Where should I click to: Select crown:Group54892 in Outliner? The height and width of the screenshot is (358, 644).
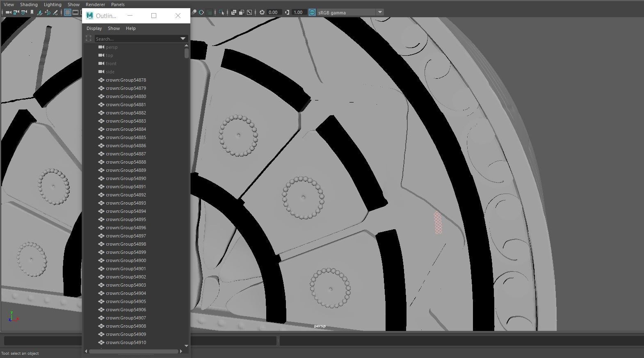click(126, 195)
